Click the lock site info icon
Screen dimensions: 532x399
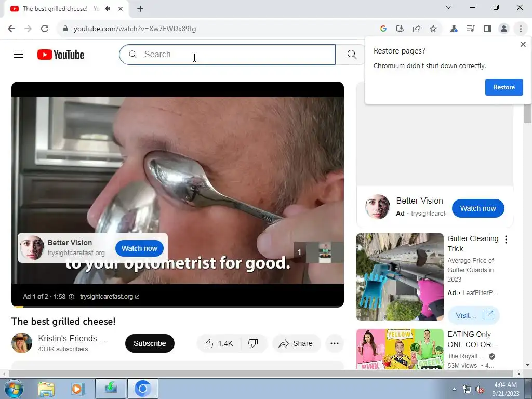(x=65, y=29)
